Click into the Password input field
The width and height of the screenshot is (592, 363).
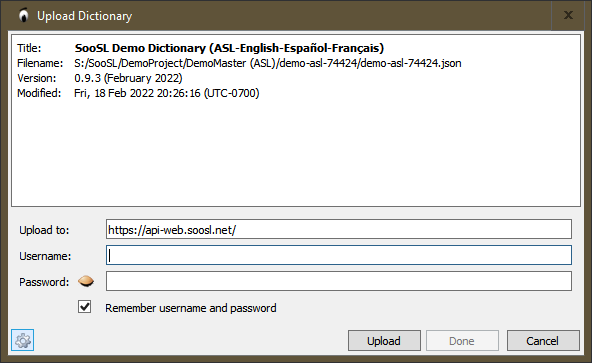click(x=339, y=281)
